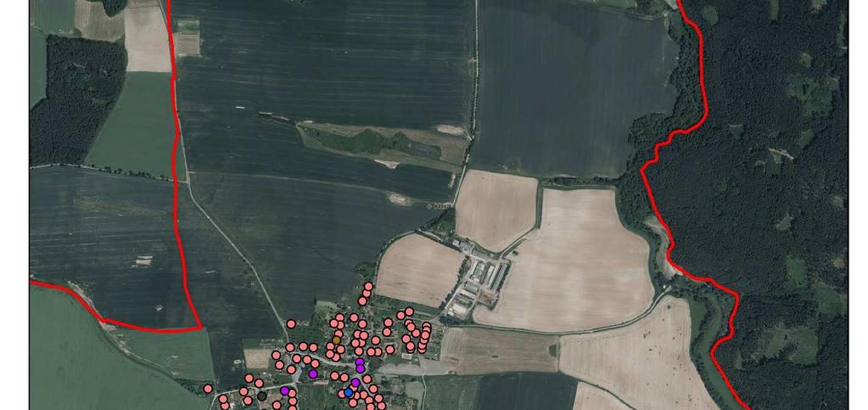868x410 pixels.
Task: Click the red boundary line pointed corner near village
Action: click(x=199, y=328)
